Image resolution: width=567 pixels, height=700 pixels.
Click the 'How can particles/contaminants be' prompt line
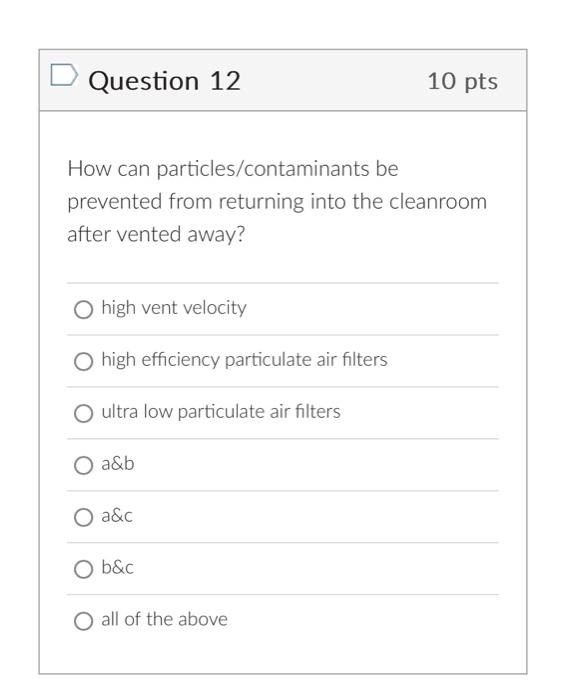(233, 169)
